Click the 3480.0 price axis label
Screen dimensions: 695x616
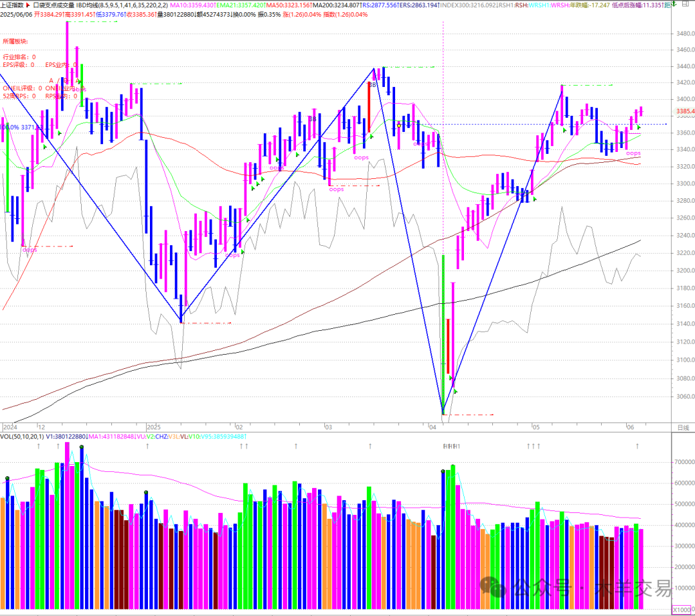(685, 33)
